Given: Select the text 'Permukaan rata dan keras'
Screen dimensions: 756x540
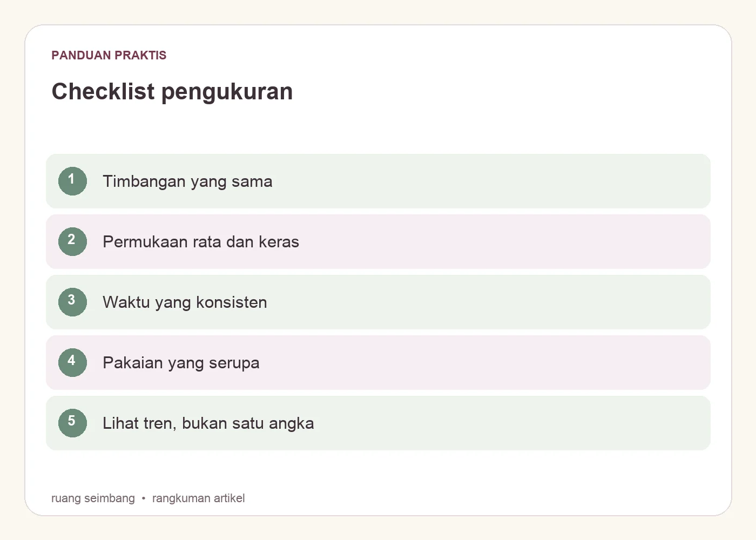Looking at the screenshot, I should (x=201, y=242).
